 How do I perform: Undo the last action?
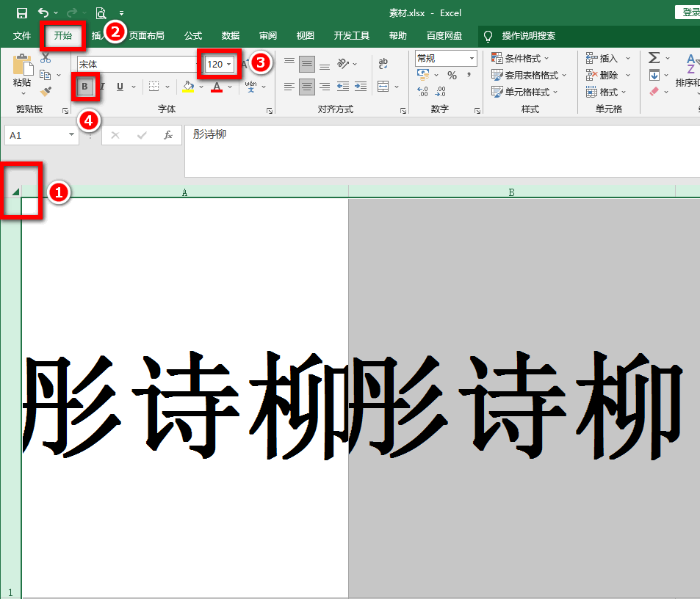click(x=43, y=12)
